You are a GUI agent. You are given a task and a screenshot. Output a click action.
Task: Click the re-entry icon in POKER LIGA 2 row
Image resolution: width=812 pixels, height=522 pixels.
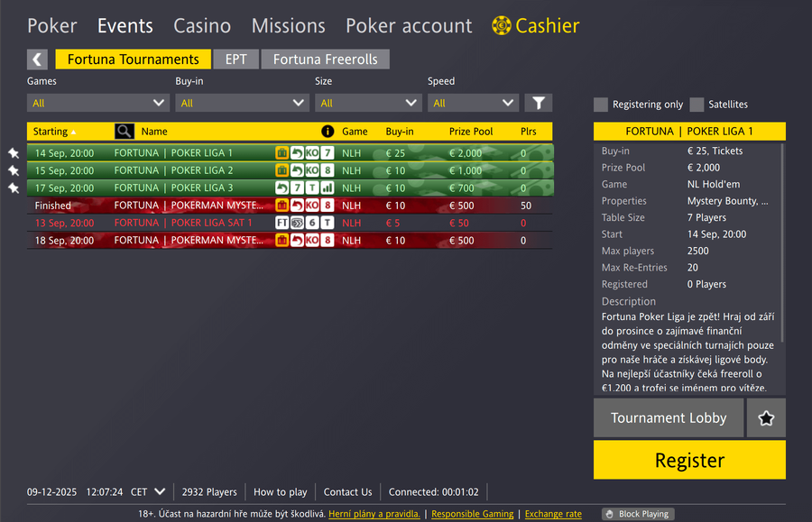point(297,170)
